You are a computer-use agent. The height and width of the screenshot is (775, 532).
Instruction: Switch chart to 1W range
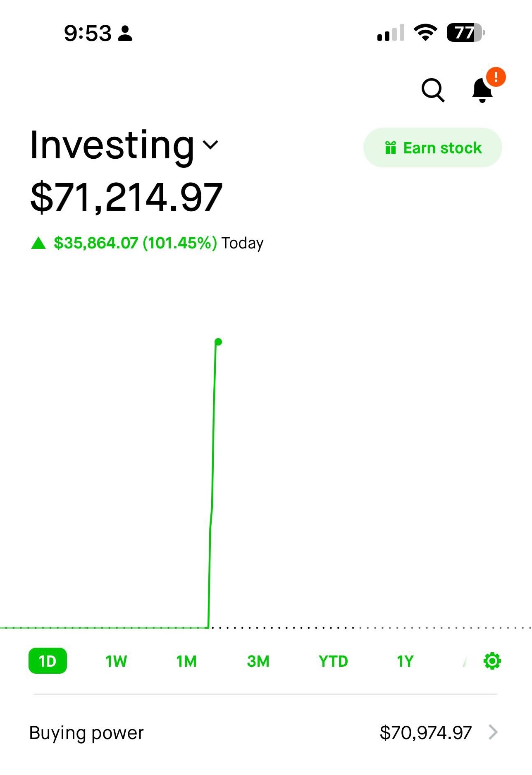click(x=116, y=661)
